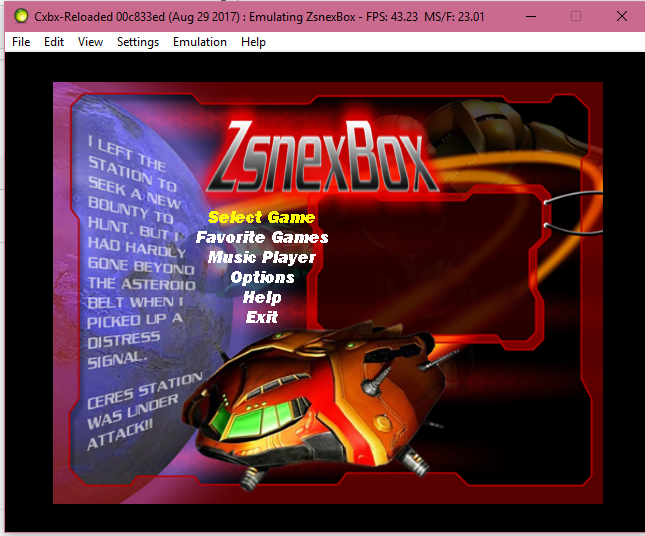645x536 pixels.
Task: Close the Cxbx-Reloaded window
Action: tap(622, 16)
